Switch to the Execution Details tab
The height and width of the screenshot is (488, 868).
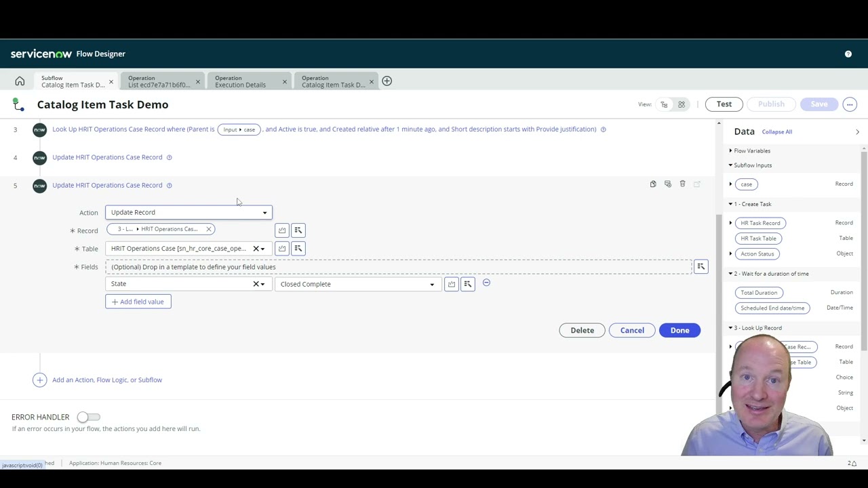[x=240, y=82]
